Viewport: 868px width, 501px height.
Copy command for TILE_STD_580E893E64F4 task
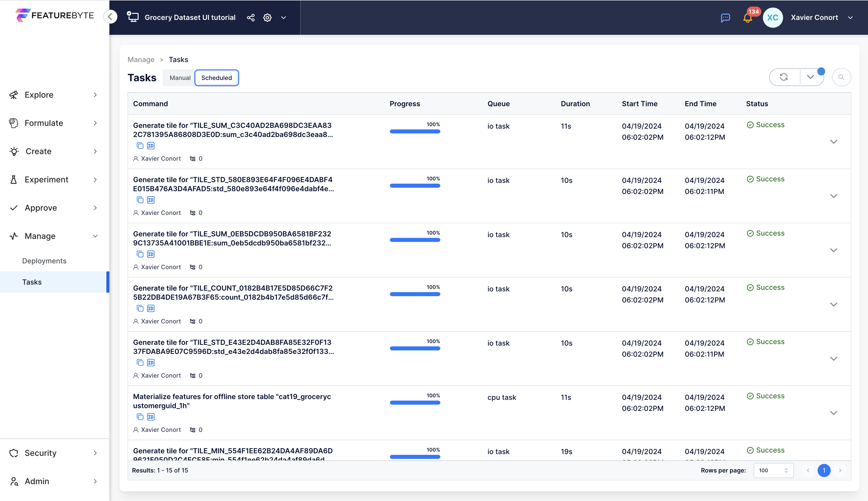click(x=140, y=200)
